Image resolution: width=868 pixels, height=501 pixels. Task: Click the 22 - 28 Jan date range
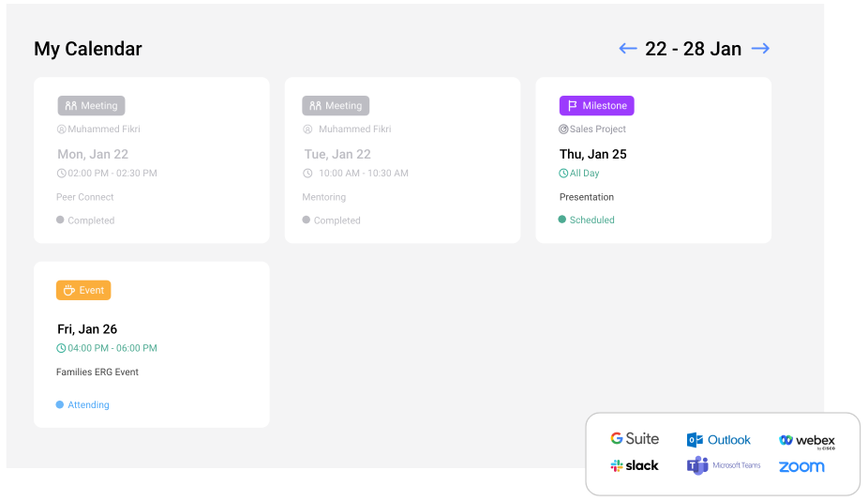tap(693, 49)
